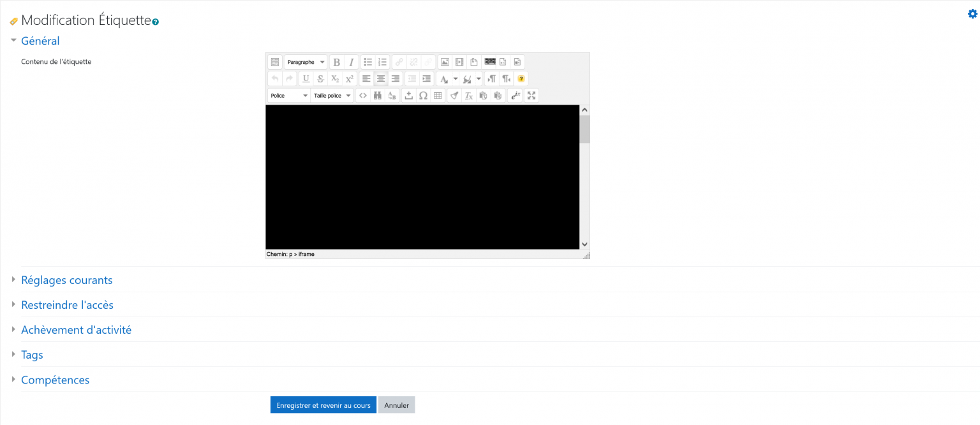Expand the Achèvement d'activité section
This screenshot has width=980, height=425.
coord(76,330)
